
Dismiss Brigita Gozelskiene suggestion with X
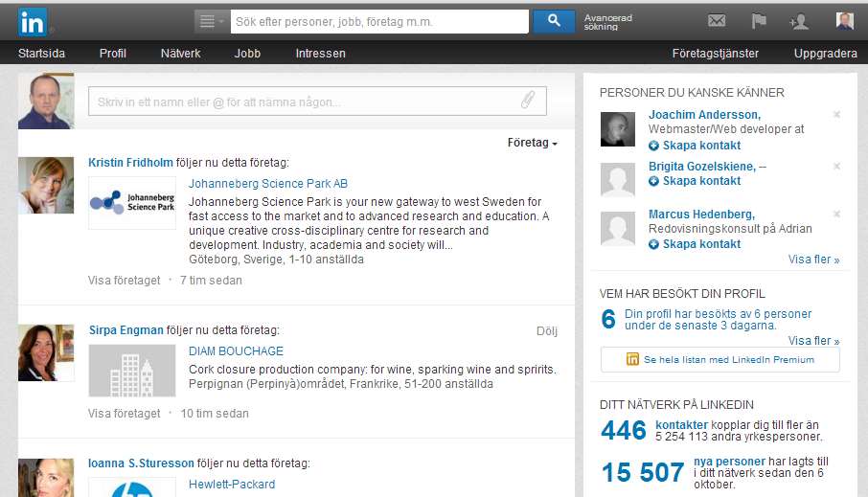pyautogui.click(x=837, y=166)
